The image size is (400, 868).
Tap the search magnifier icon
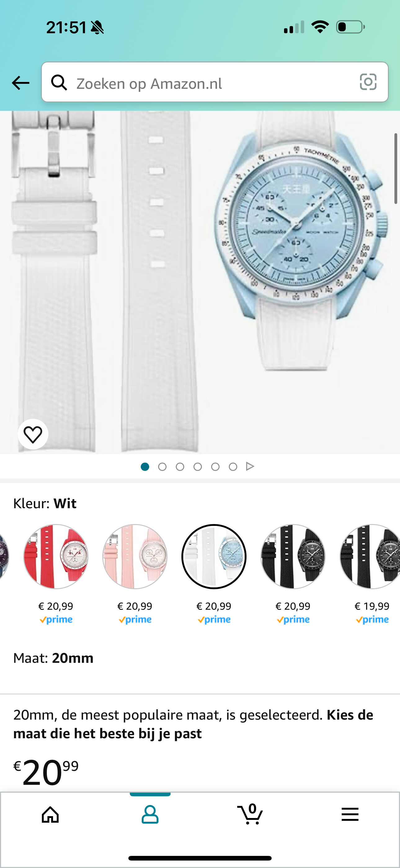(59, 82)
